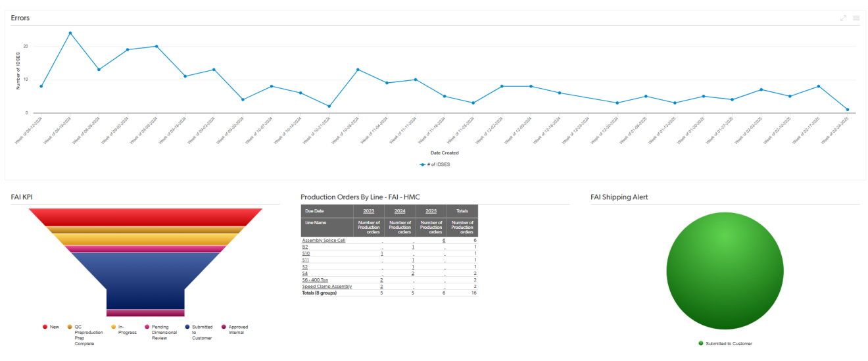The image size is (868, 361).
Task: Expand the Errors chart to full screen
Action: [844, 18]
